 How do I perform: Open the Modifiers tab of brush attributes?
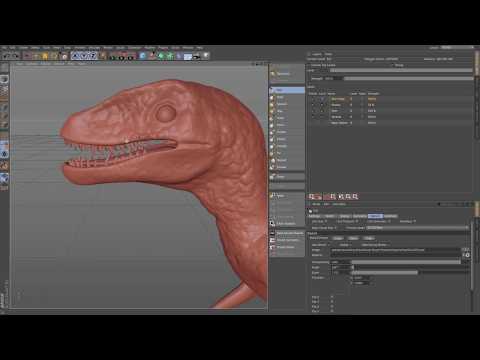[391, 216]
